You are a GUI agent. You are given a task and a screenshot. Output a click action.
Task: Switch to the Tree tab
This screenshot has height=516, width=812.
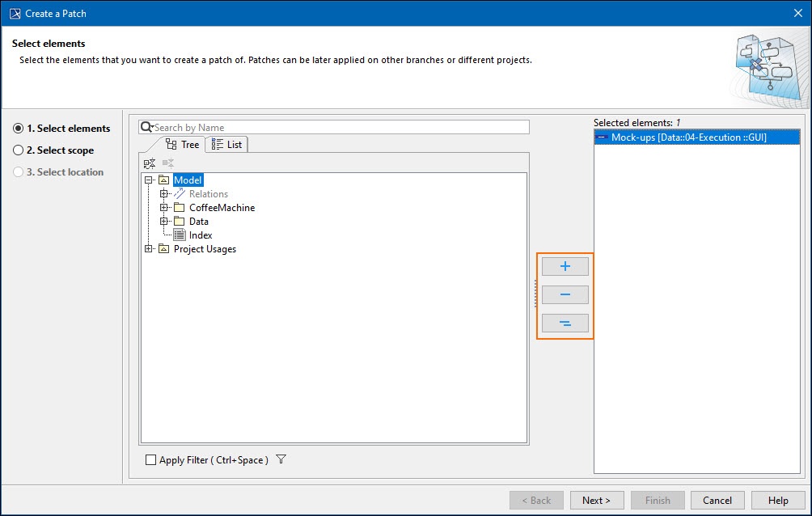(x=182, y=145)
